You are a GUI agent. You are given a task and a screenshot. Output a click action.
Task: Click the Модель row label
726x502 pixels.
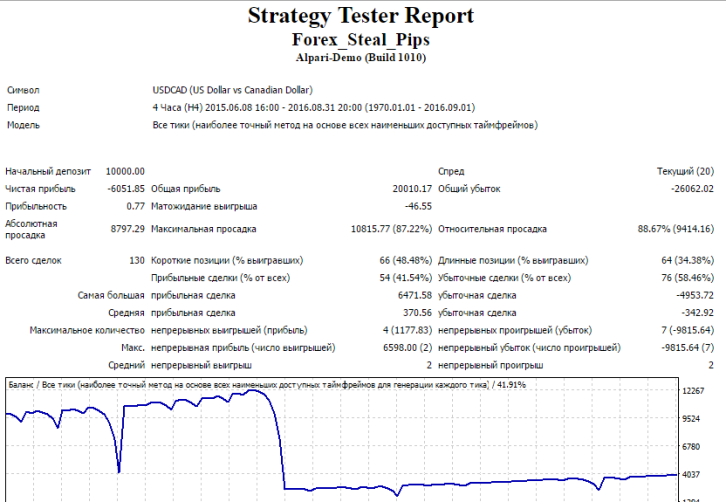(x=24, y=126)
